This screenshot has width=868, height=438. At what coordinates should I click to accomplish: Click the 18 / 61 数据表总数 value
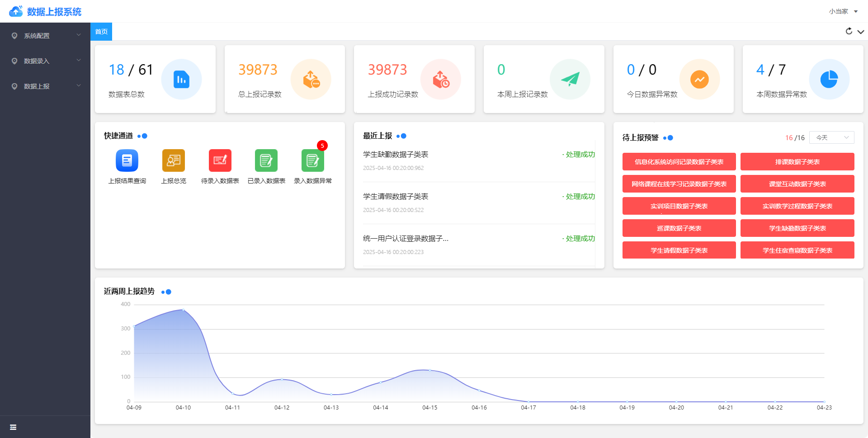(x=131, y=70)
